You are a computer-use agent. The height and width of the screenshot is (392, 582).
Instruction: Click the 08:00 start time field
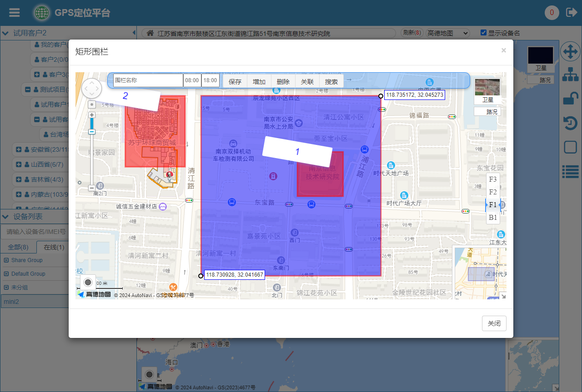click(x=192, y=80)
